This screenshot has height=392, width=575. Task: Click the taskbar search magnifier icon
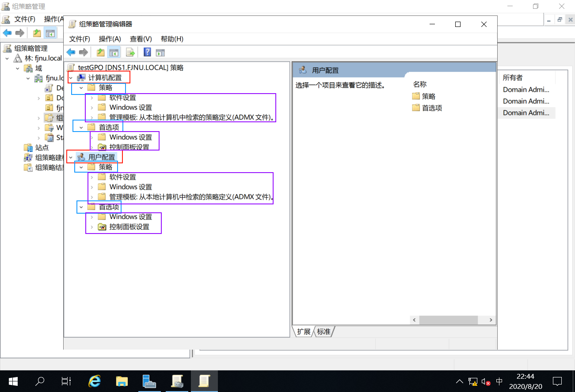40,381
